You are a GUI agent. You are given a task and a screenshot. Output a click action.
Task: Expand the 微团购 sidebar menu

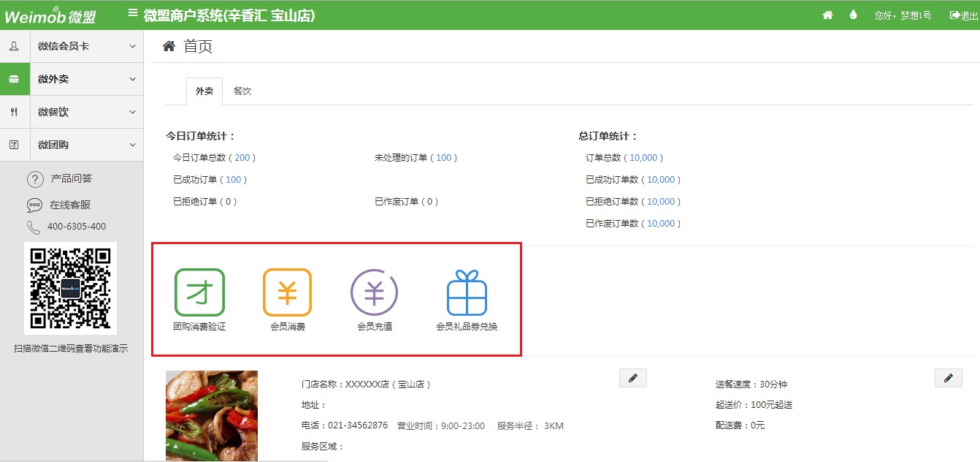(72, 145)
